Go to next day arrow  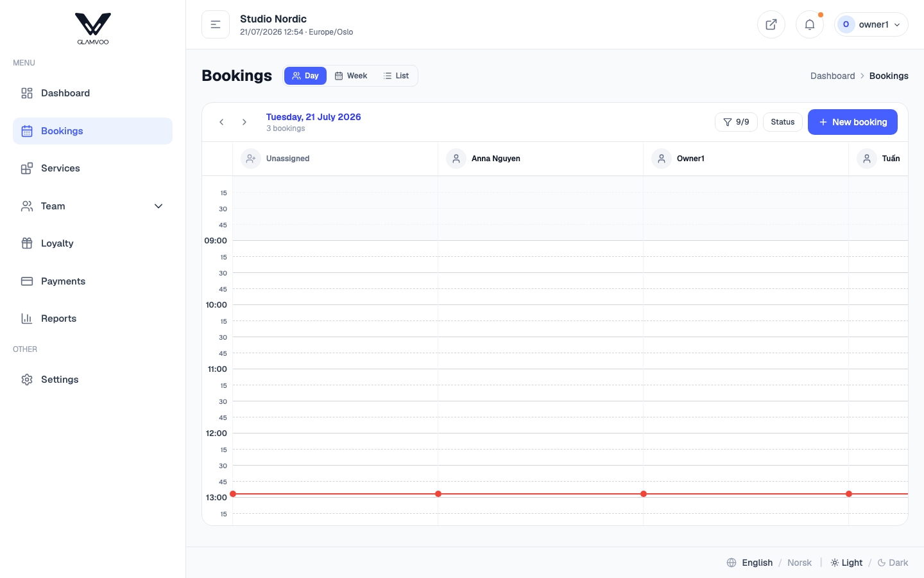point(244,122)
